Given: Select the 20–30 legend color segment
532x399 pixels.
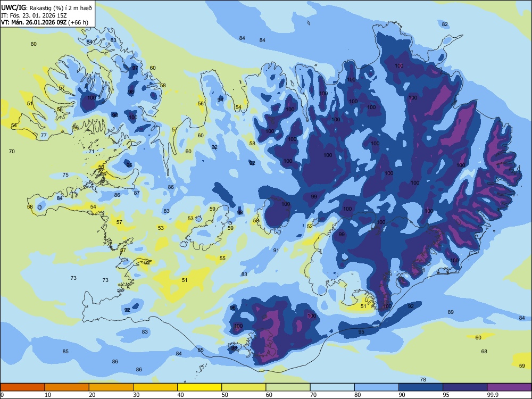Looking at the screenshot, I should click(x=111, y=387).
